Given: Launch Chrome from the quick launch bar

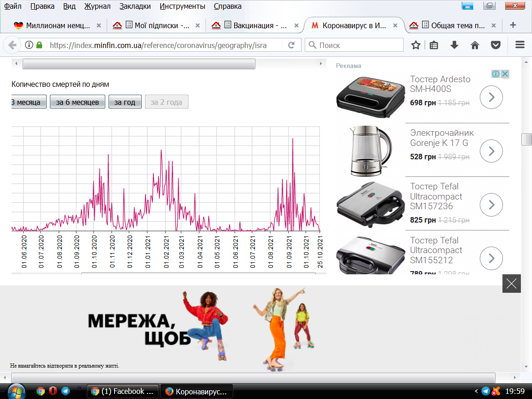Looking at the screenshot, I should coord(41,391).
